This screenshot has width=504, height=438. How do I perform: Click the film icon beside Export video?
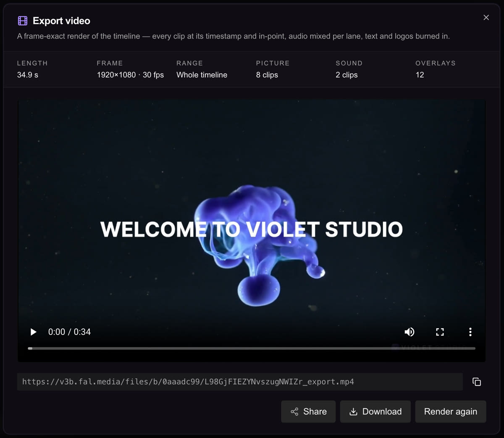click(x=23, y=21)
